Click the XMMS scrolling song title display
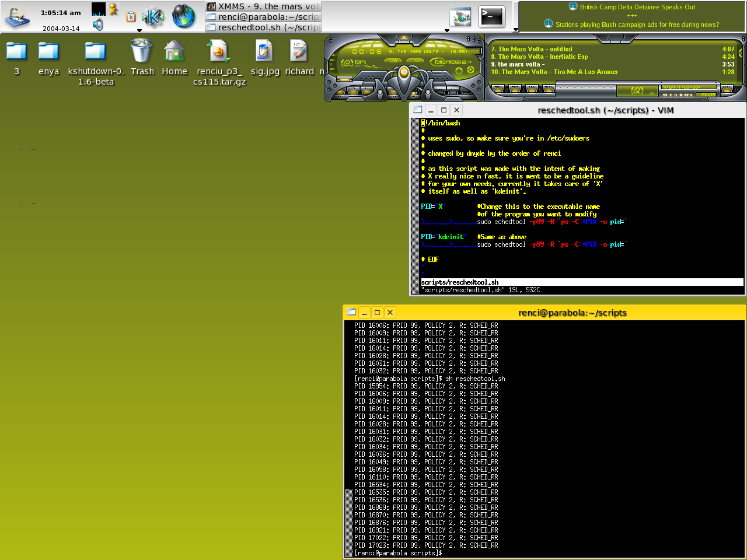 point(428,51)
